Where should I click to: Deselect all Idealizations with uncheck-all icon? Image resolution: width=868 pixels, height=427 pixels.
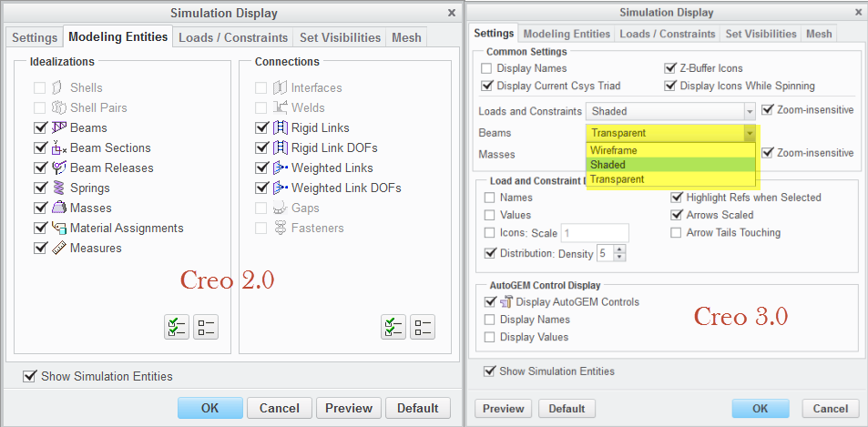206,327
